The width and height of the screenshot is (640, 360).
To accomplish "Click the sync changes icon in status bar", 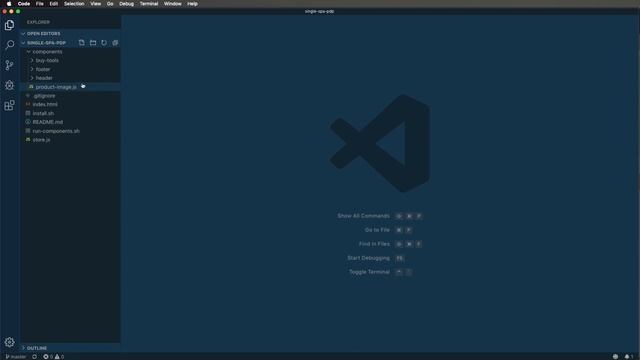I will 34,357.
